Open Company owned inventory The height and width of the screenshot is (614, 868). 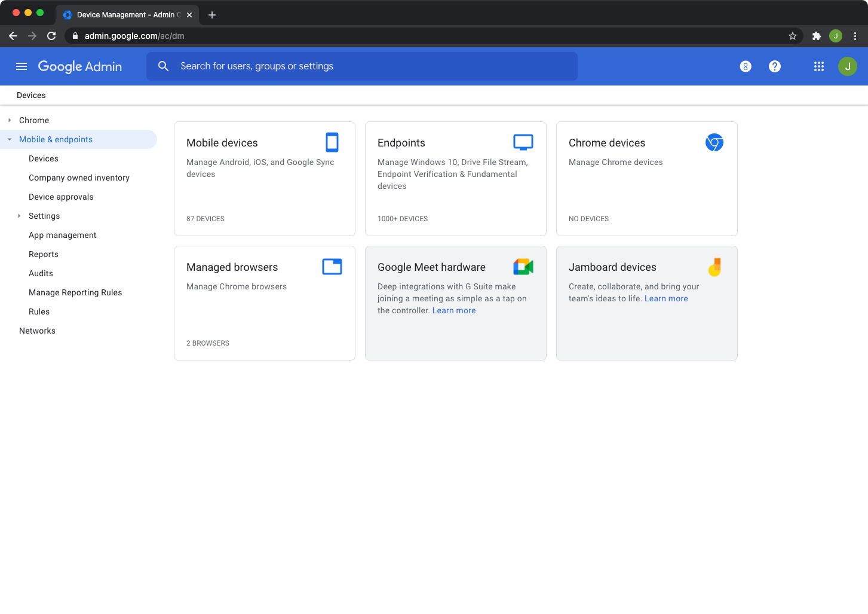click(79, 178)
